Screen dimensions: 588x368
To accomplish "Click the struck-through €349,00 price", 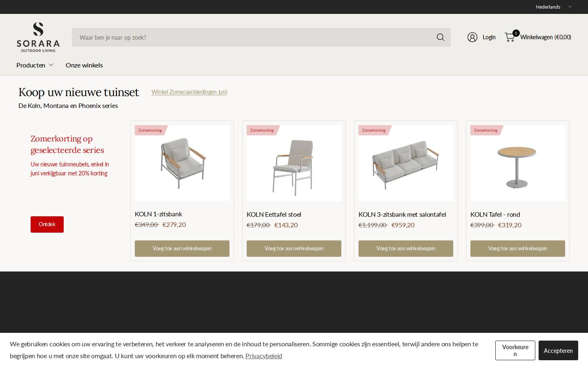I will point(147,224).
